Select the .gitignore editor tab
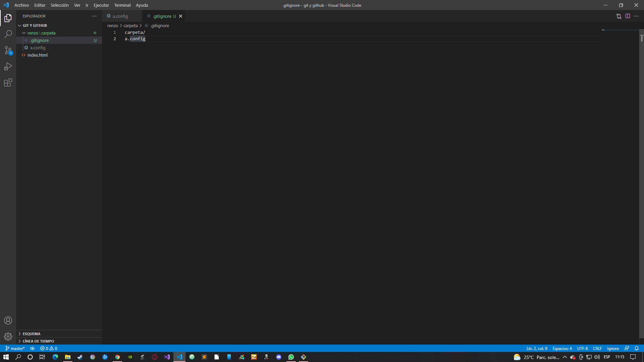This screenshot has height=362, width=644. (x=164, y=16)
